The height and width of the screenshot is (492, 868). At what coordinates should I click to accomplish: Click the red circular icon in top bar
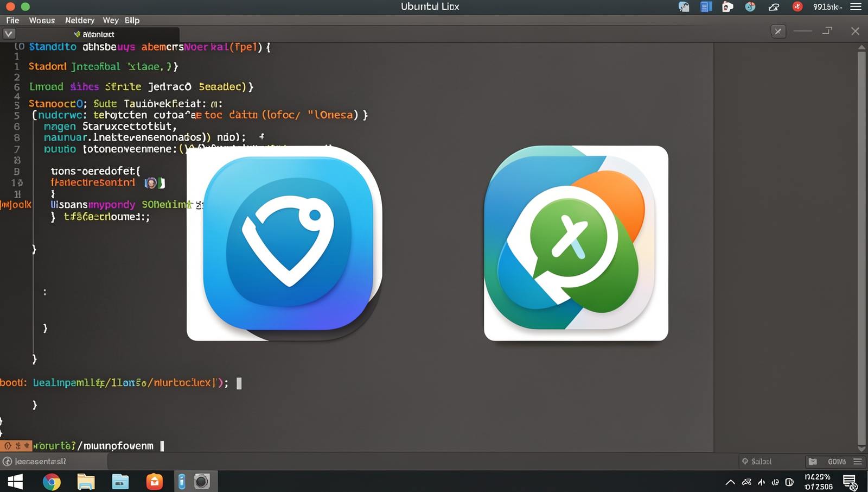click(x=797, y=7)
